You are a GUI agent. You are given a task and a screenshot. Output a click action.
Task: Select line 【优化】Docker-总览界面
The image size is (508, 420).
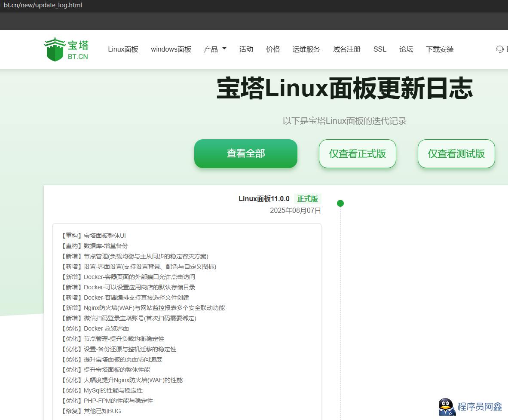pos(95,328)
